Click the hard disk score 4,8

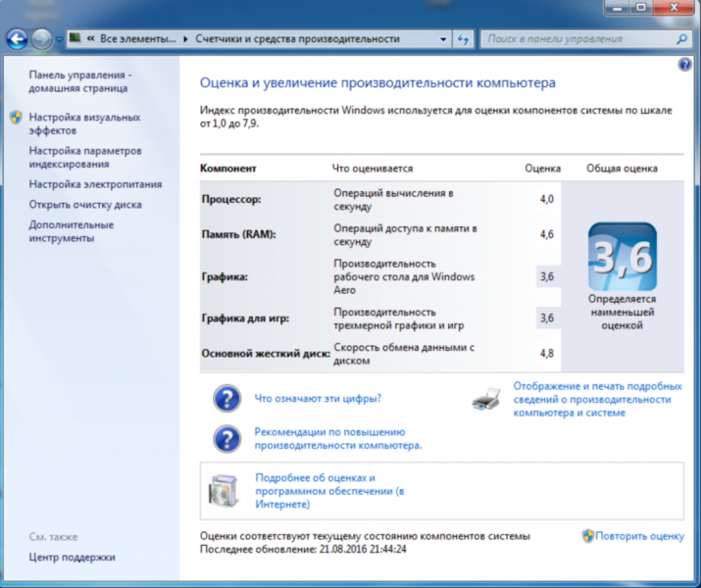[x=547, y=354]
